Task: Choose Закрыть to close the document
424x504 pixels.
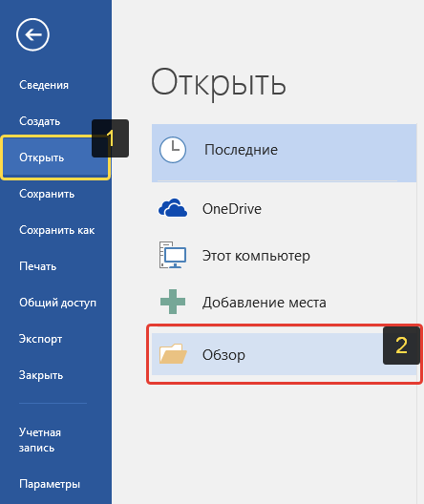Action: pyautogui.click(x=41, y=375)
